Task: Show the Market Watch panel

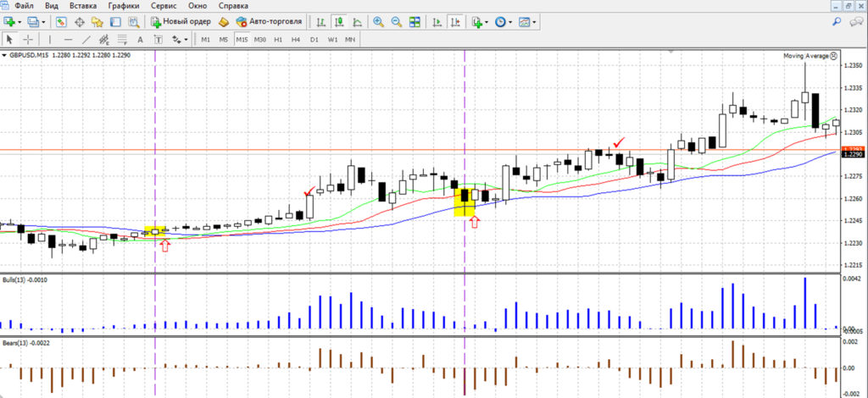Action: pyautogui.click(x=61, y=22)
